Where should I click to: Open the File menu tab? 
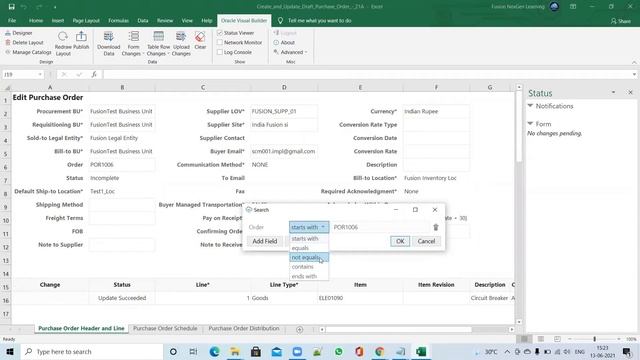12,20
